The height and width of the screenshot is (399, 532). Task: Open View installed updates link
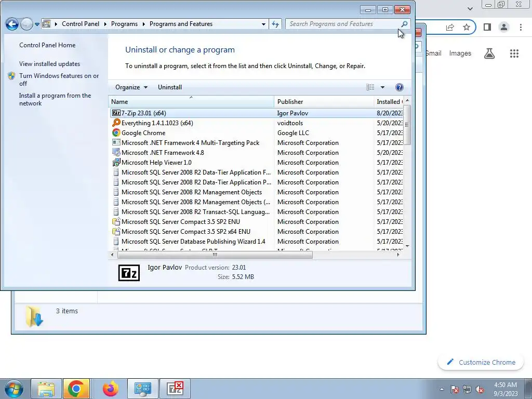49,64
